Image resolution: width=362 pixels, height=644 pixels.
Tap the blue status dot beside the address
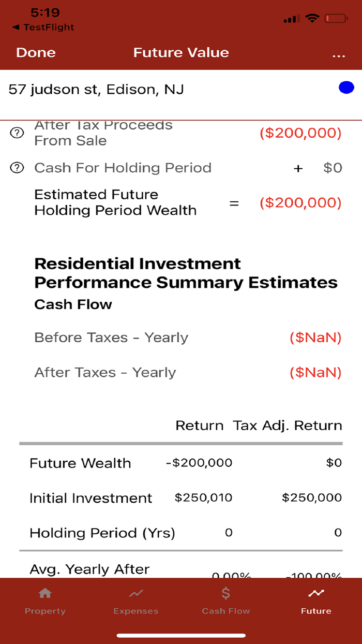coord(345,87)
